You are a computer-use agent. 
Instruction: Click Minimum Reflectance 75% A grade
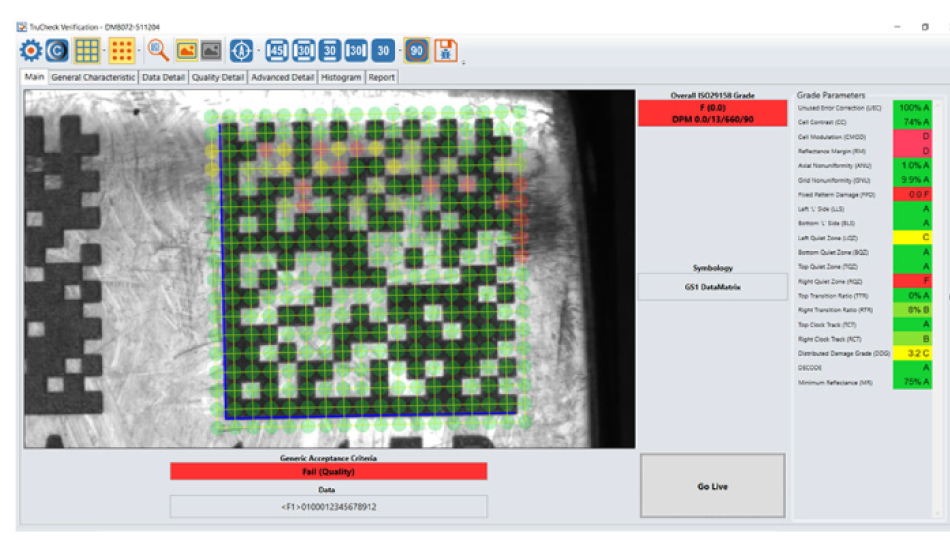(x=912, y=382)
